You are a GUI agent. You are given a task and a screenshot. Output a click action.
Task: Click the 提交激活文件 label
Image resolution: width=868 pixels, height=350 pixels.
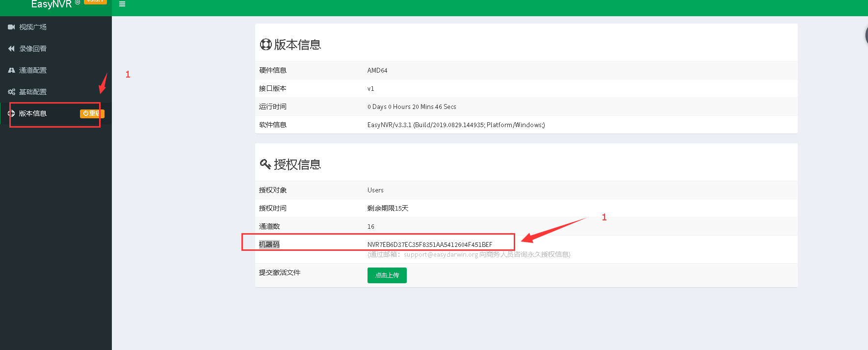(280, 272)
